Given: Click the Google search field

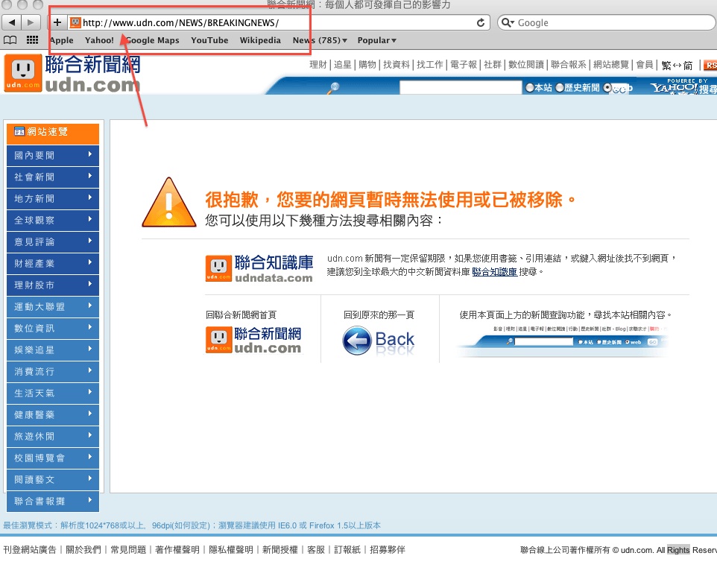Looking at the screenshot, I should 607,22.
